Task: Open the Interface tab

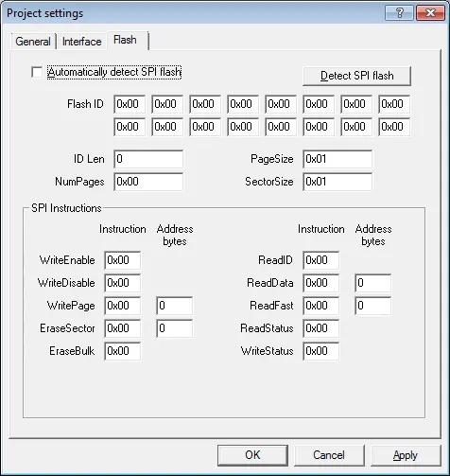Action: [x=82, y=42]
